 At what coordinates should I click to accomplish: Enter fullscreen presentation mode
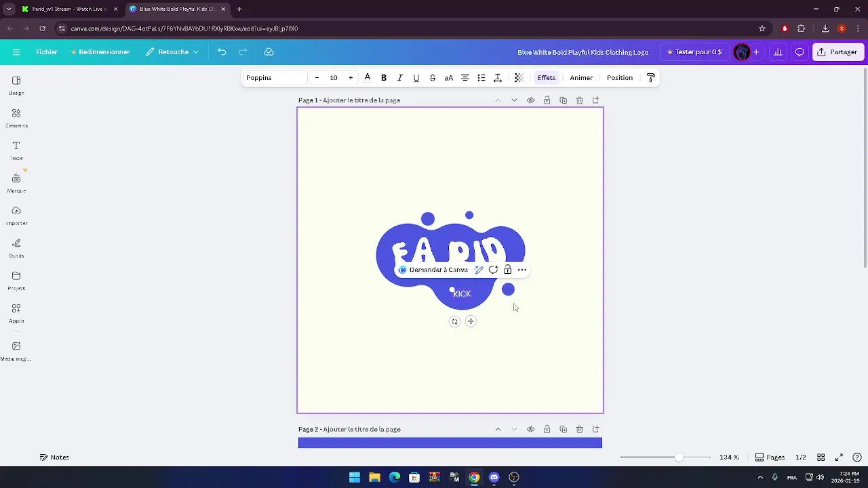(x=839, y=457)
